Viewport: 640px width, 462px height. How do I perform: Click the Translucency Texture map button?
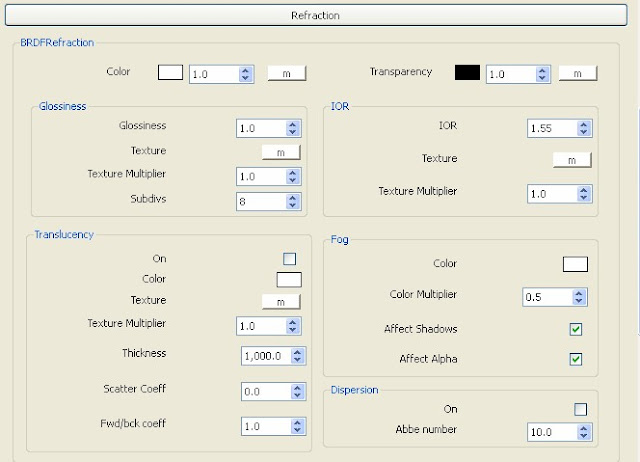tap(281, 301)
